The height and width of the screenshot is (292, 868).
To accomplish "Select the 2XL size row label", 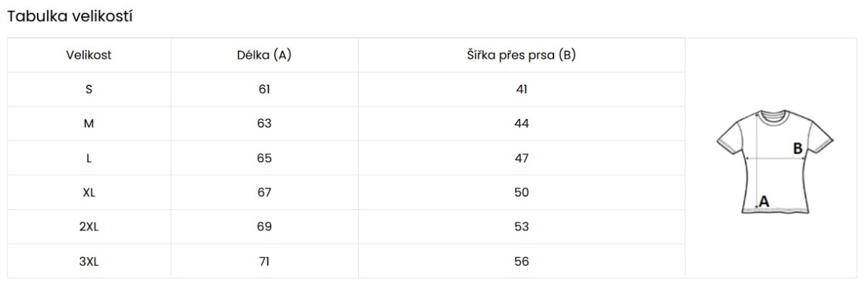I will [x=89, y=227].
